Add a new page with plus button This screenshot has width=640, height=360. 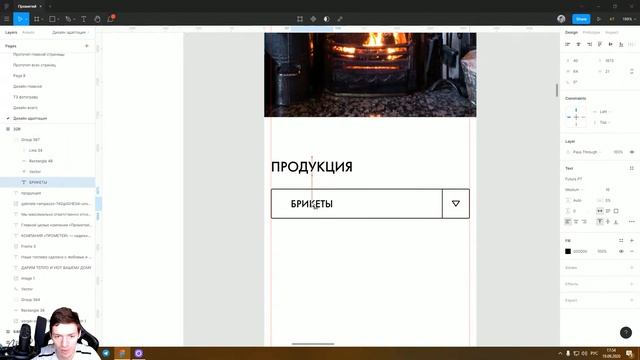coord(87,46)
